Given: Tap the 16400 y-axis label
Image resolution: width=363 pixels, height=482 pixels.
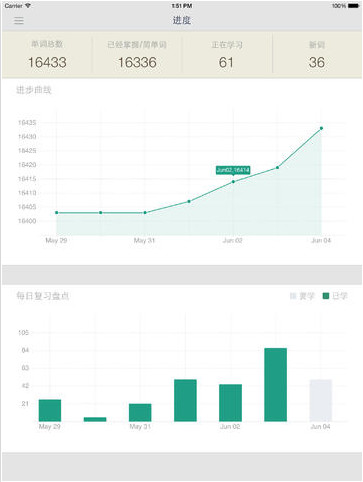Looking at the screenshot, I should point(27,221).
